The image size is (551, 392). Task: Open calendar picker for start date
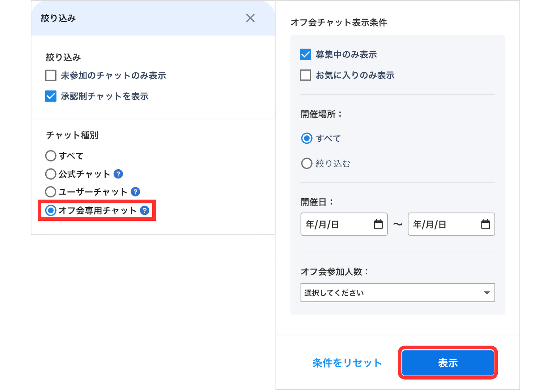378,224
